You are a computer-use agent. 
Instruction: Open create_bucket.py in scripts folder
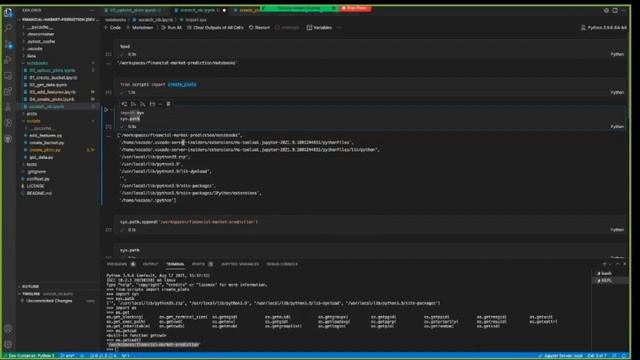[x=47, y=143]
